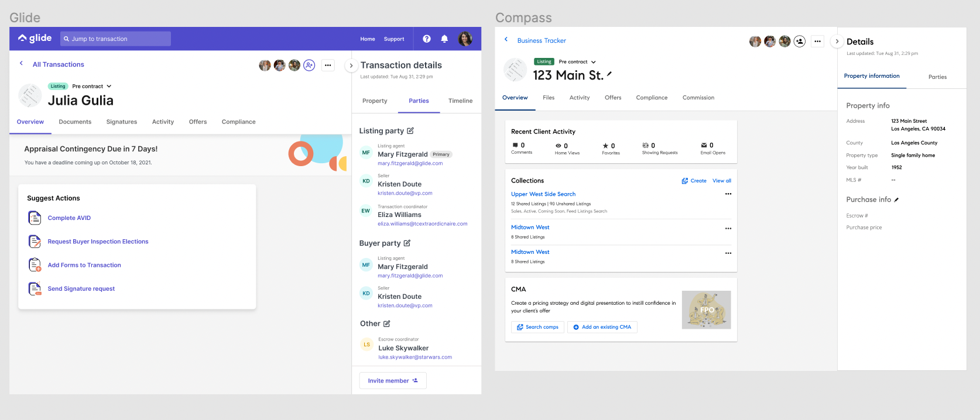Click the luke.skywalker@starwars.com email link
The width and height of the screenshot is (980, 420).
tap(415, 357)
